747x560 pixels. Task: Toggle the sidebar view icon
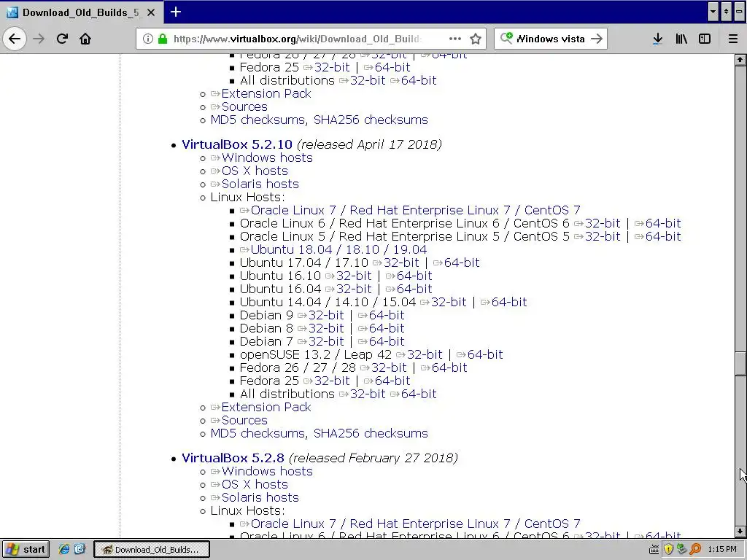tap(705, 39)
